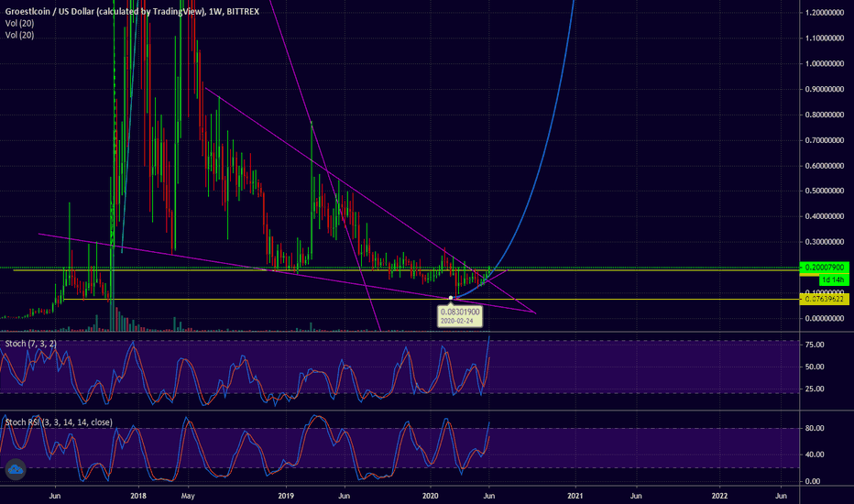Click the 0.08301900 2020-02-24 low tooltip
Image resolution: width=854 pixels, height=504 pixels.
[460, 316]
